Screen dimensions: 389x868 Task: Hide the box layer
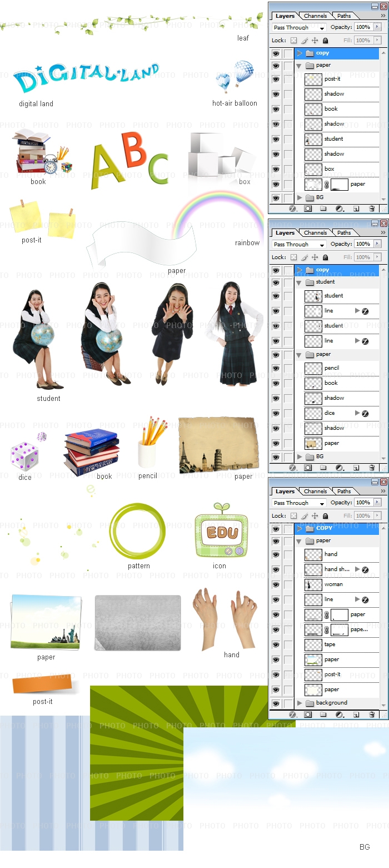pyautogui.click(x=276, y=169)
